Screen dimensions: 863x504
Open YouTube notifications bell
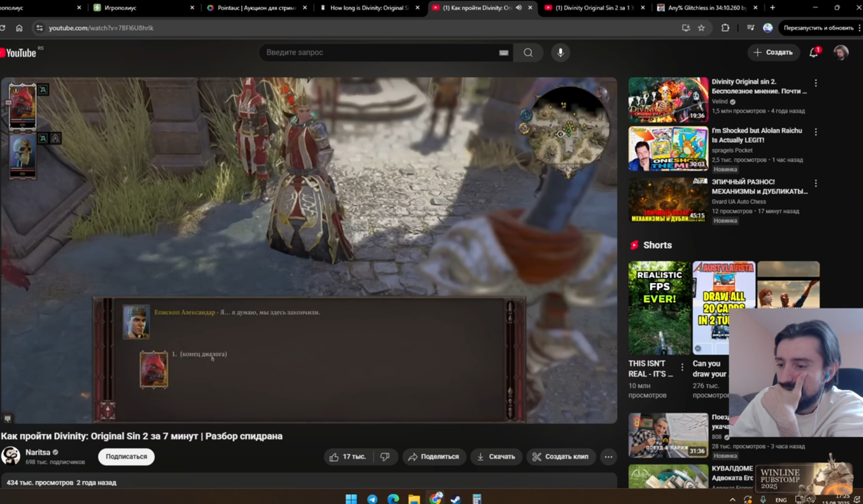(x=814, y=53)
